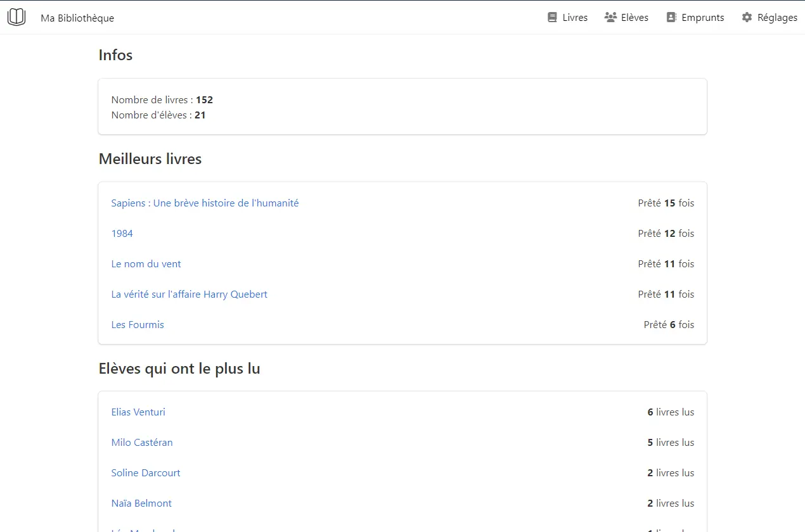This screenshot has width=805, height=532.
Task: Open the book Le nom du vent
Action: 146,264
